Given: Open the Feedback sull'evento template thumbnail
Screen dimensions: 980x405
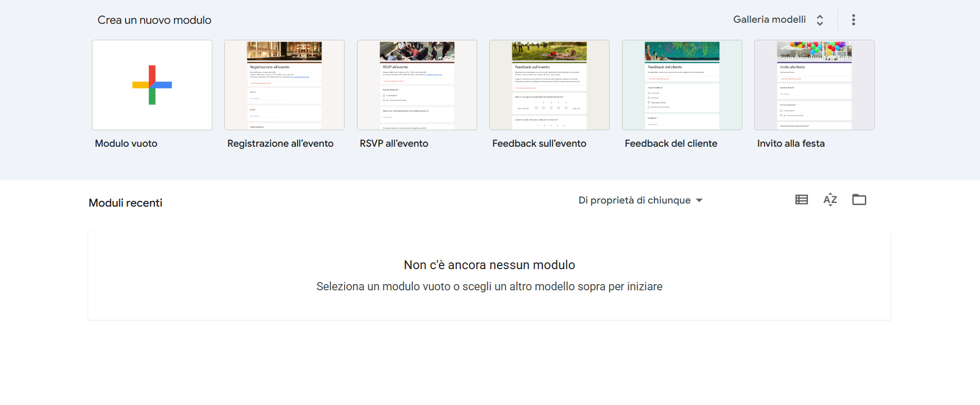Looking at the screenshot, I should (549, 85).
